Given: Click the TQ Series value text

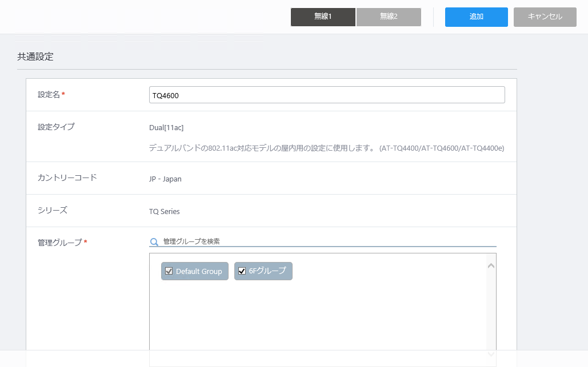Looking at the screenshot, I should tap(164, 212).
